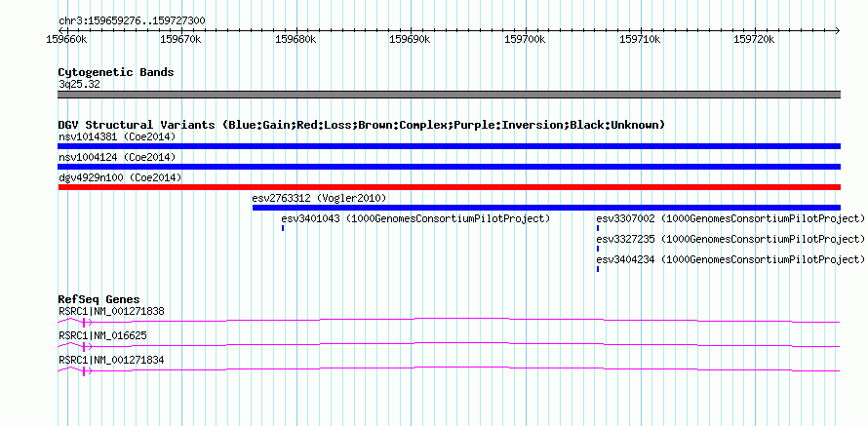Click the chr3:159659276..159727300 region label
Screen dimensions: 868x426
pyautogui.click(x=132, y=20)
